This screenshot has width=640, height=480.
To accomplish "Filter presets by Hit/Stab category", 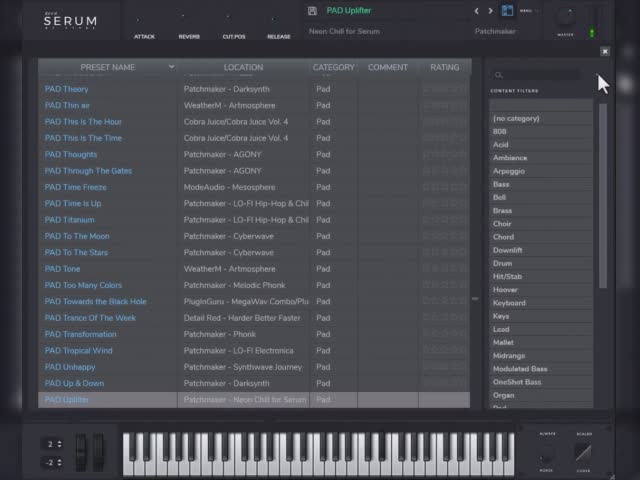I will click(x=541, y=276).
